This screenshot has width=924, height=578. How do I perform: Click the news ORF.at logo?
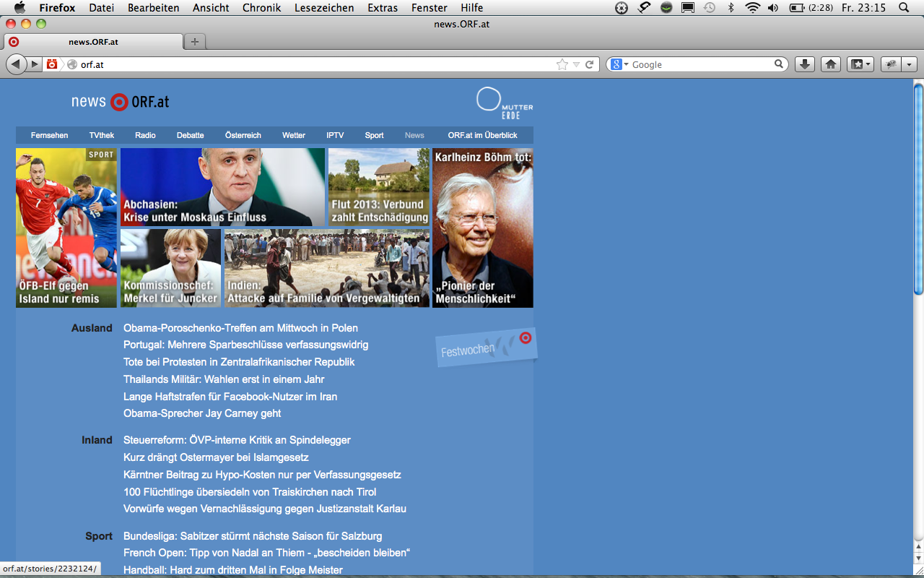pyautogui.click(x=121, y=102)
